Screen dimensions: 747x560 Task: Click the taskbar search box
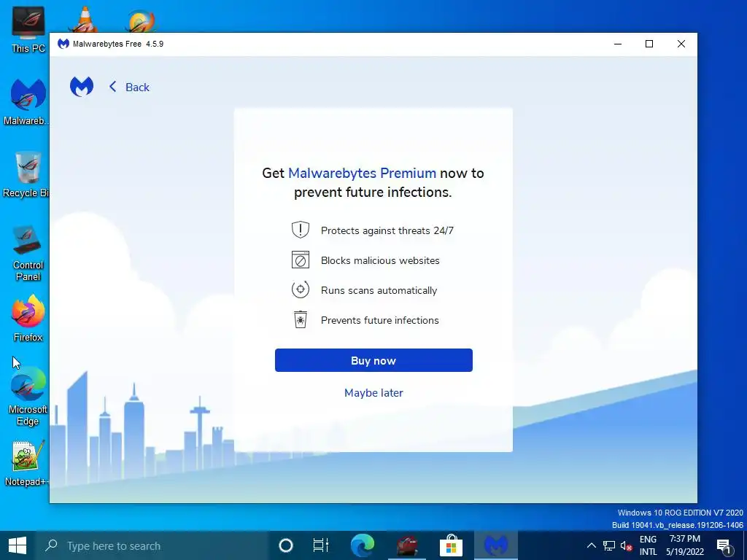pos(152,545)
